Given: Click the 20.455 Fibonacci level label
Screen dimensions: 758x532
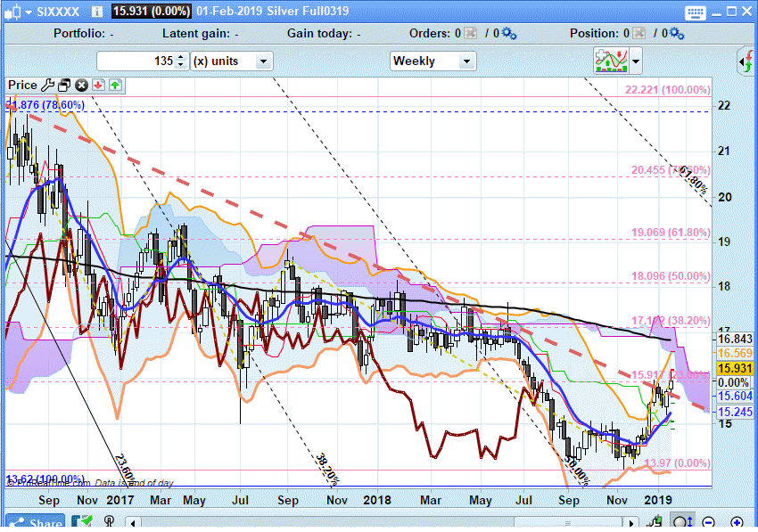Looking at the screenshot, I should (671, 170).
